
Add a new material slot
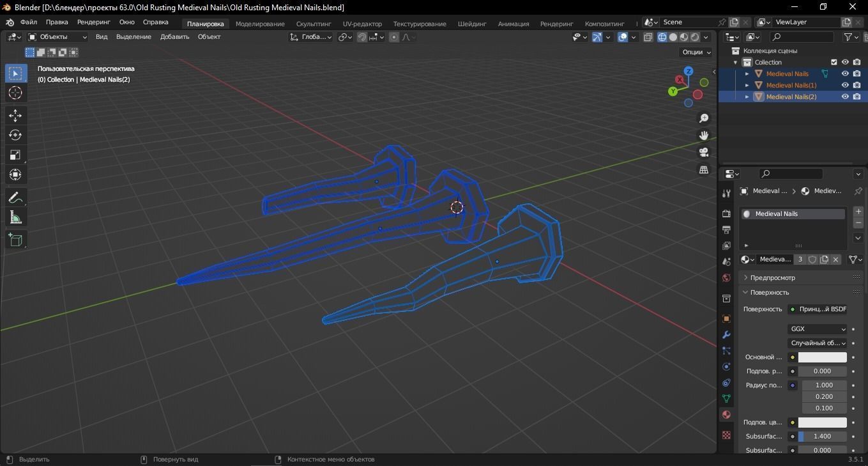[x=858, y=212]
